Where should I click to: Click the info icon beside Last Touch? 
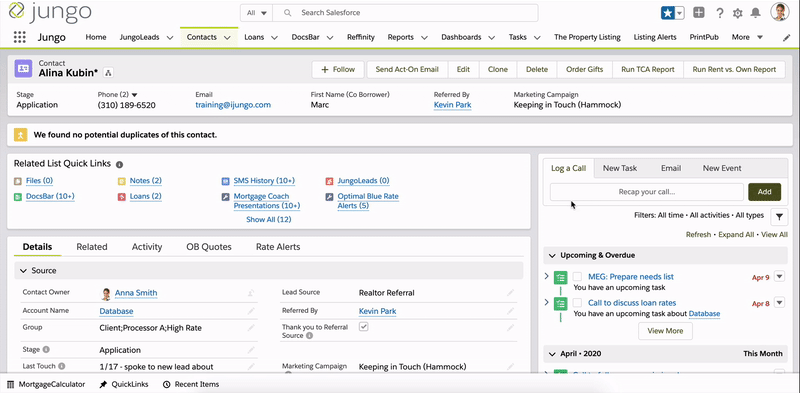pos(62,366)
